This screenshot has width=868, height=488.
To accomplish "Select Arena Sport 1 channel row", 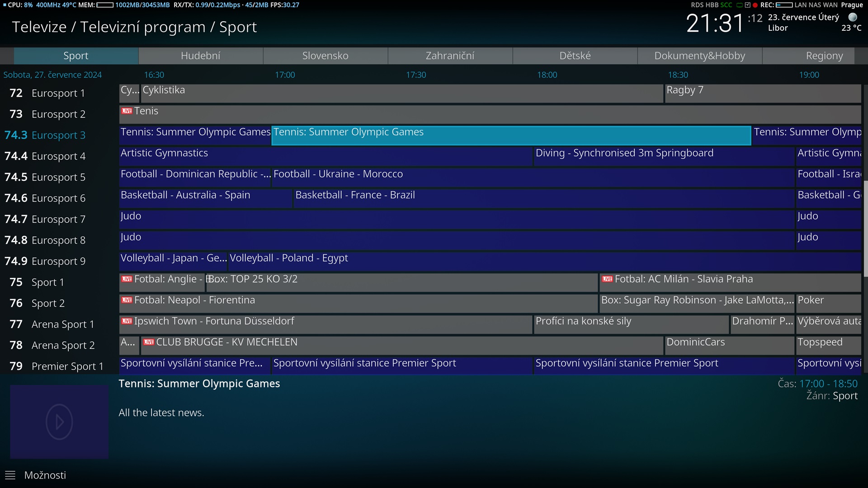I will 62,324.
